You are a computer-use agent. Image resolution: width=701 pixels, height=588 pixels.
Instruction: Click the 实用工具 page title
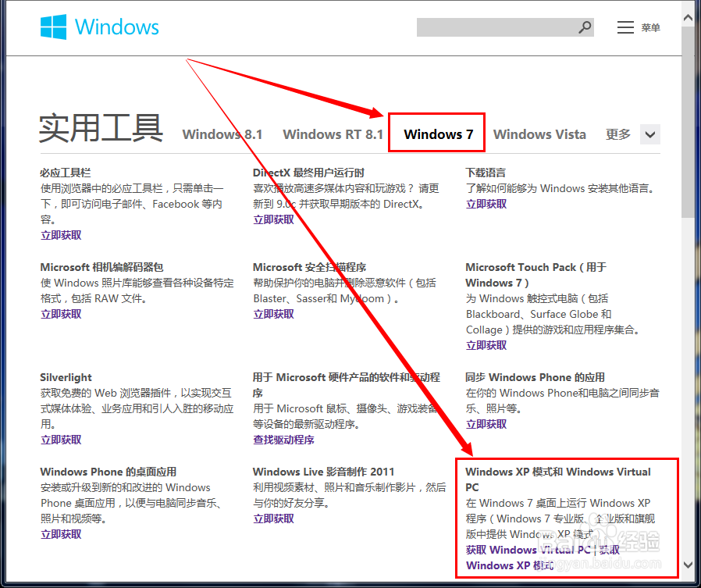101,128
